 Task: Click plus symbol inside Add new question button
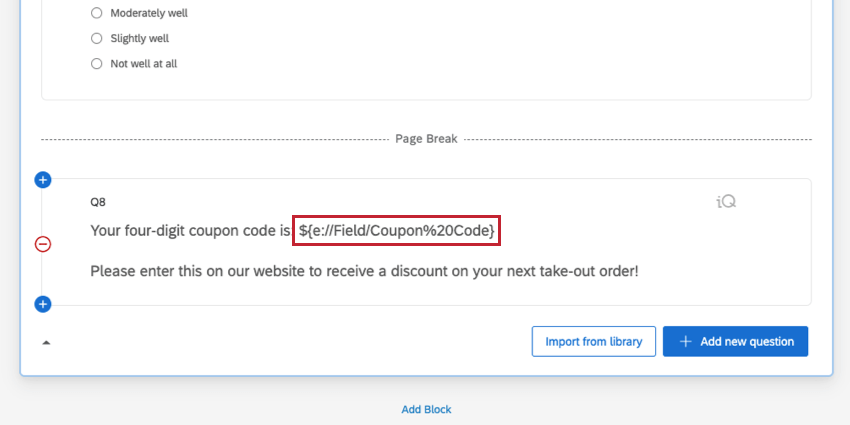coord(685,341)
